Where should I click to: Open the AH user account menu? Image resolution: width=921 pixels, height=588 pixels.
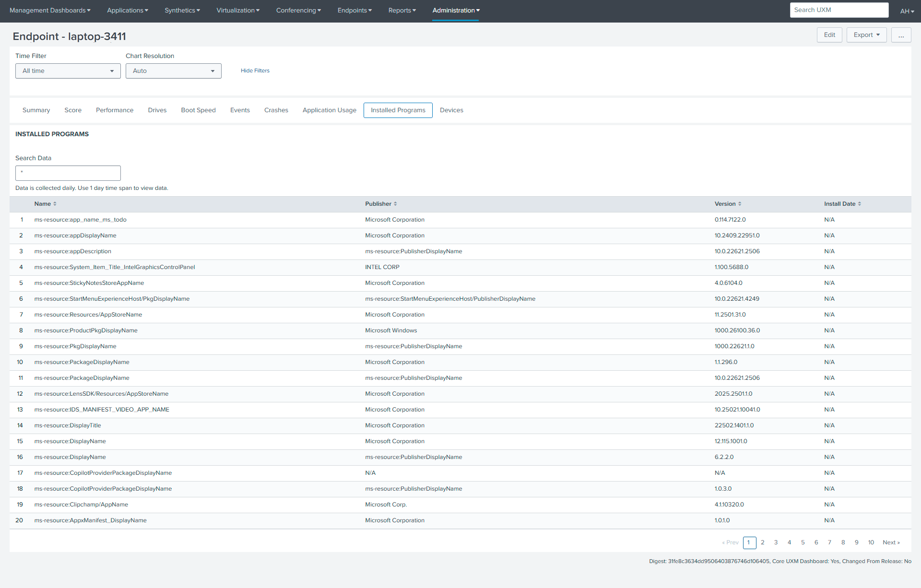click(907, 11)
